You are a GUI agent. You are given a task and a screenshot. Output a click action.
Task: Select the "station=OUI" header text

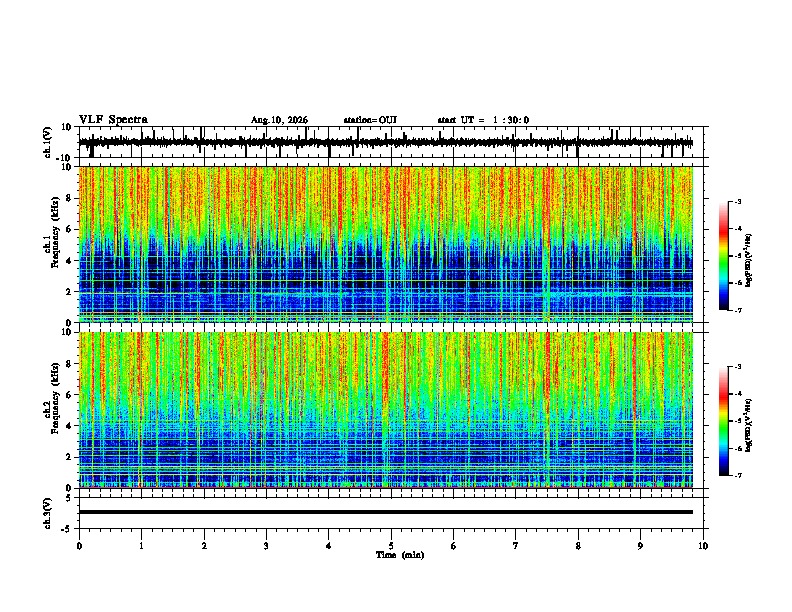pyautogui.click(x=370, y=120)
